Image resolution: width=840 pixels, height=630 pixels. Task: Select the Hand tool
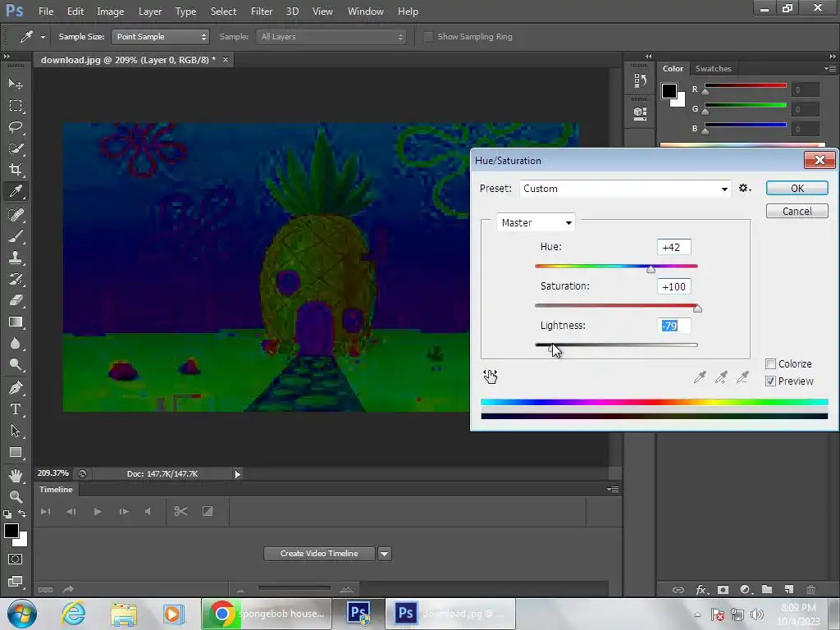[x=16, y=475]
